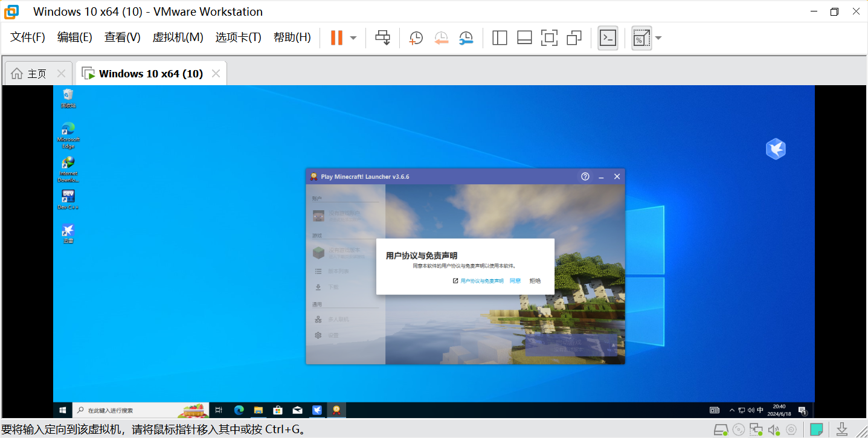Select the Recycle Bin desktop icon
Image resolution: width=868 pixels, height=438 pixels.
click(x=68, y=98)
